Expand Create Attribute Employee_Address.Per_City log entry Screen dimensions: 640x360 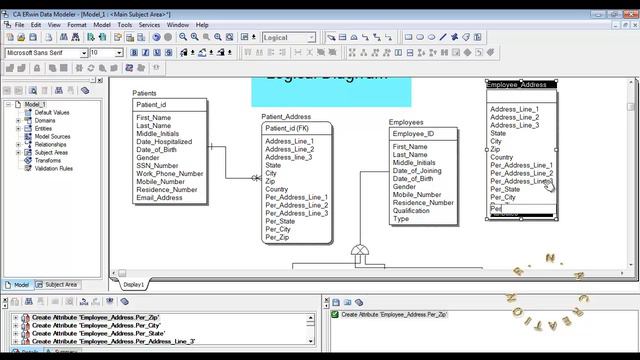click(x=16, y=326)
